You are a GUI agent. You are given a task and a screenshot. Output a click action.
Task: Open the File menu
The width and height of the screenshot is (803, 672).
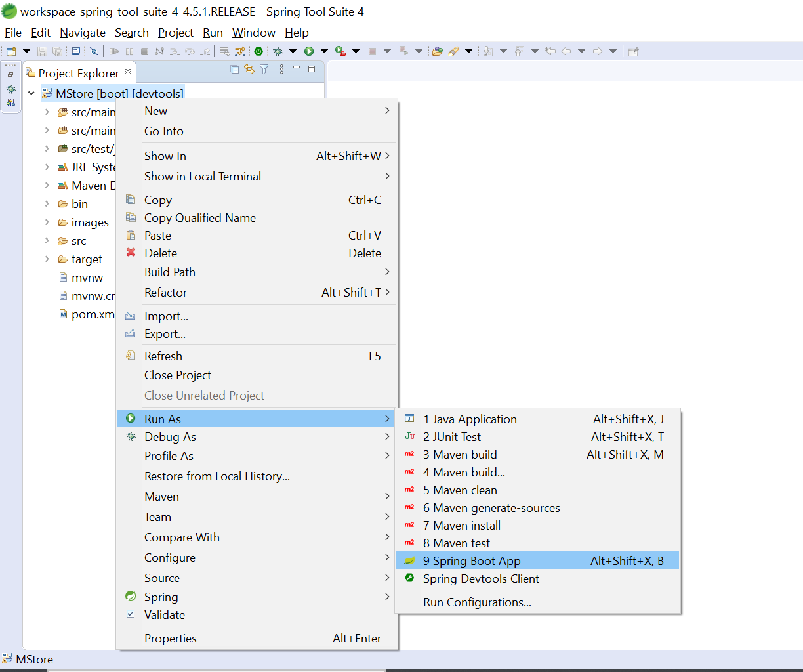tap(13, 33)
